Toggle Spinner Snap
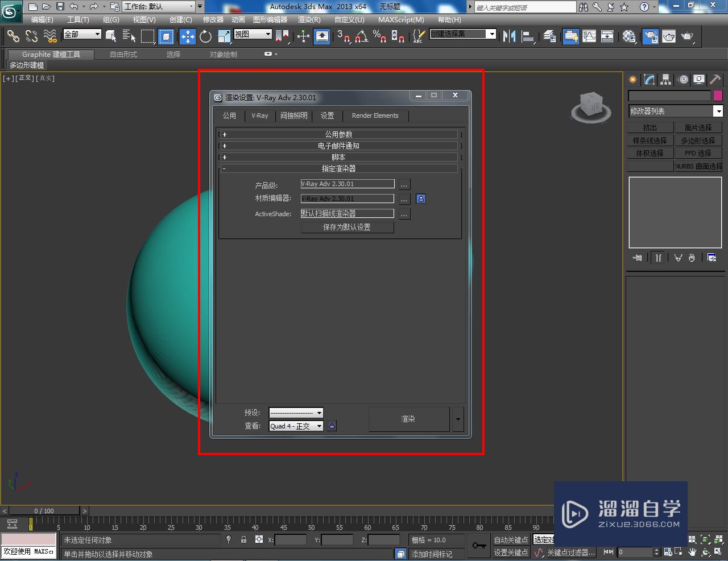The image size is (728, 561). coord(398,36)
